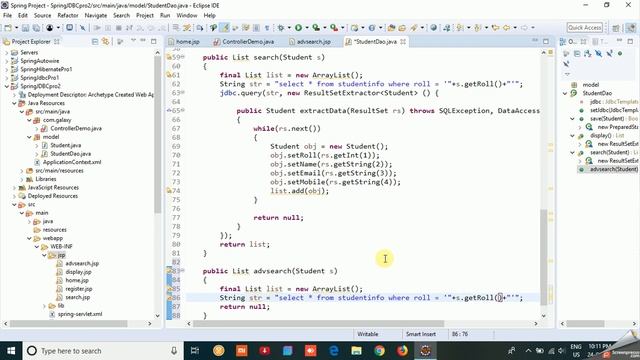Viewport: 640px width, 360px height.
Task: Click the Run with coverage icon
Action: (x=316, y=28)
